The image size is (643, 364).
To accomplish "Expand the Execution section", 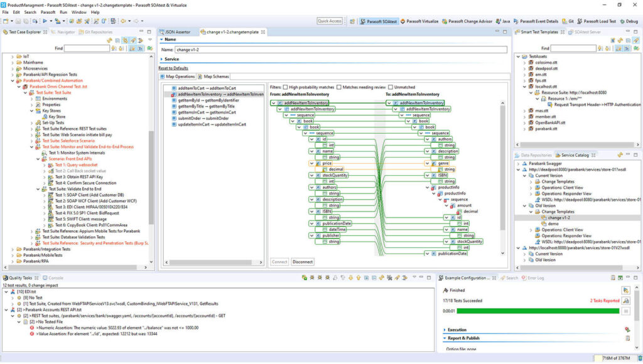I will [x=445, y=330].
